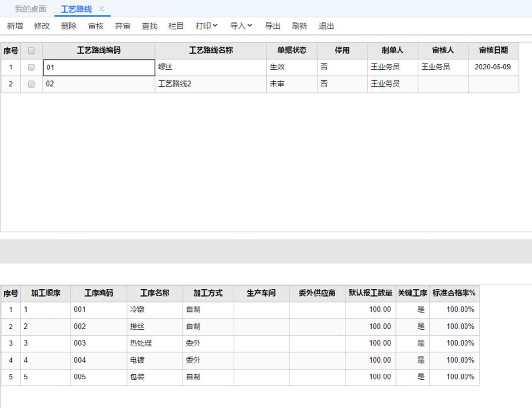Viewport: 532px width, 408px height.
Task: Check the checkbox for row 02
Action: click(31, 84)
